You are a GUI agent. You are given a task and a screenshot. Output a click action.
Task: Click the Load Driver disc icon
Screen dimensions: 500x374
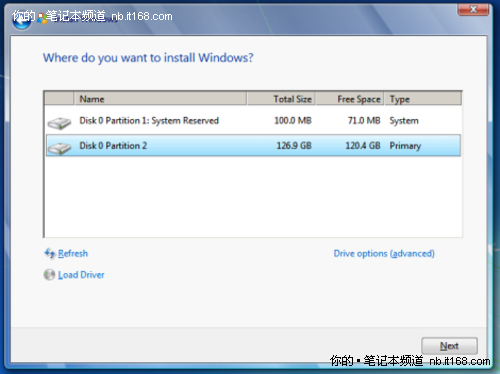tap(49, 275)
